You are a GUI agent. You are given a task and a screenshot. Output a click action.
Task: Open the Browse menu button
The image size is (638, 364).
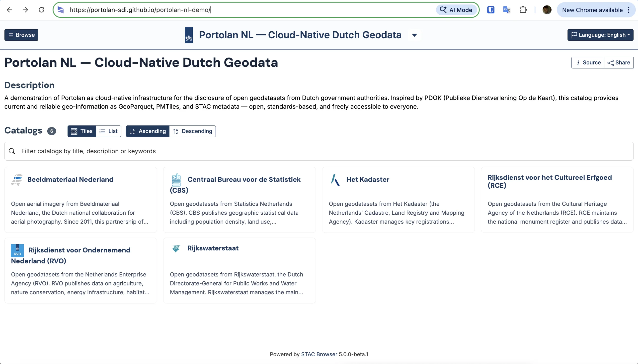21,35
